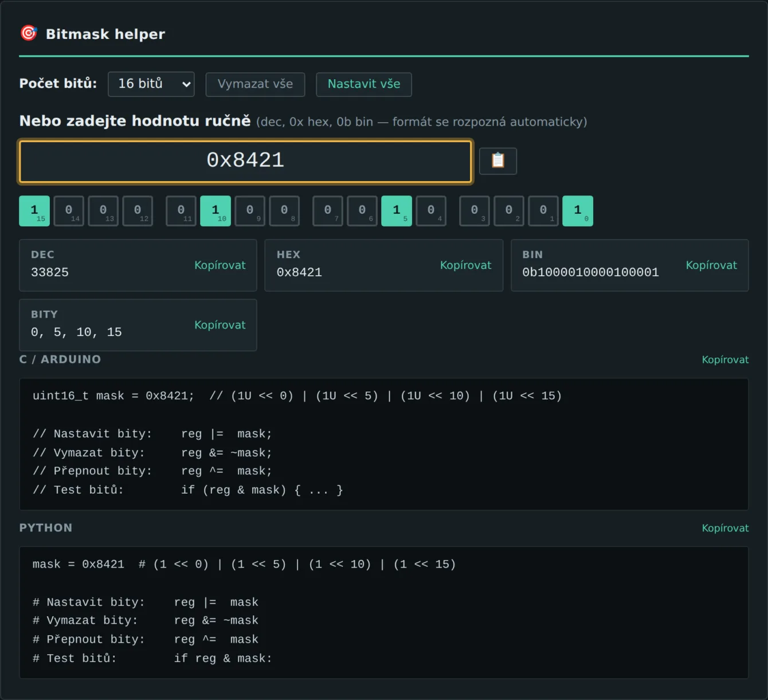Copy the C / Arduino code snippet
Image resolution: width=768 pixels, height=700 pixels.
pos(725,359)
